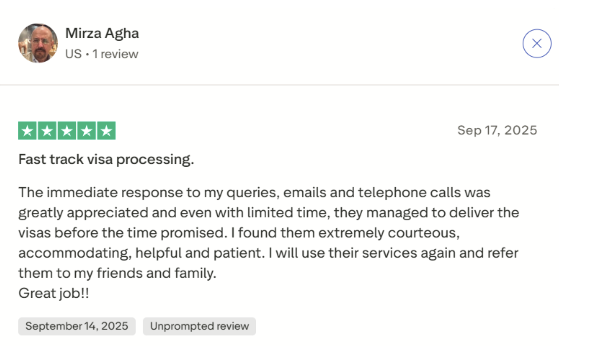
Task: Click the "Fast track visa processing." review title
Action: 106,160
